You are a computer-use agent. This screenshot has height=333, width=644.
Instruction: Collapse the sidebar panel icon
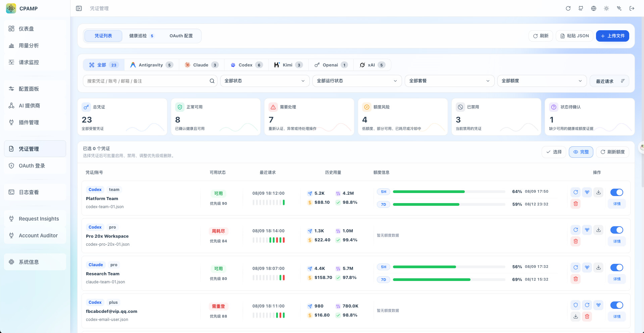pos(79,8)
